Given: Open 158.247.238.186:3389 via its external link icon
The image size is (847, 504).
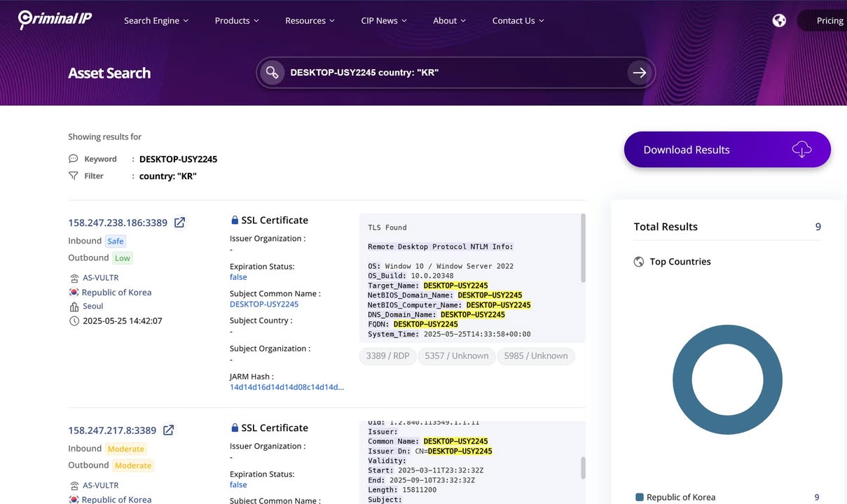Looking at the screenshot, I should [179, 222].
